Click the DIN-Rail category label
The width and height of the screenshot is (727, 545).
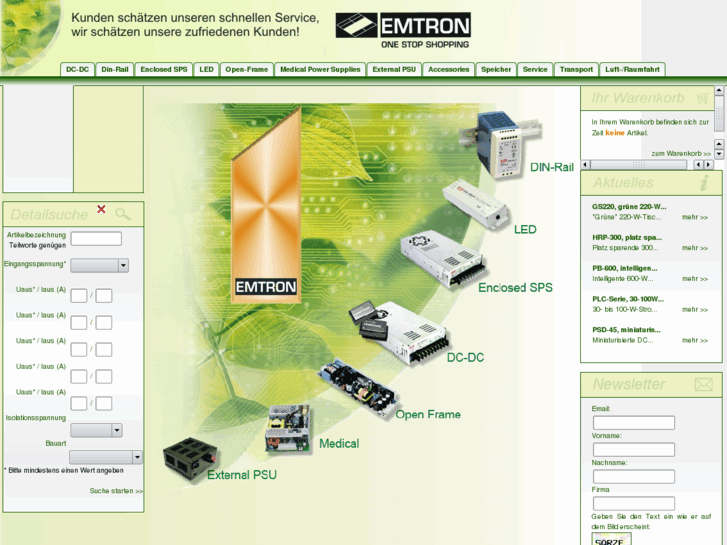pyautogui.click(x=552, y=167)
